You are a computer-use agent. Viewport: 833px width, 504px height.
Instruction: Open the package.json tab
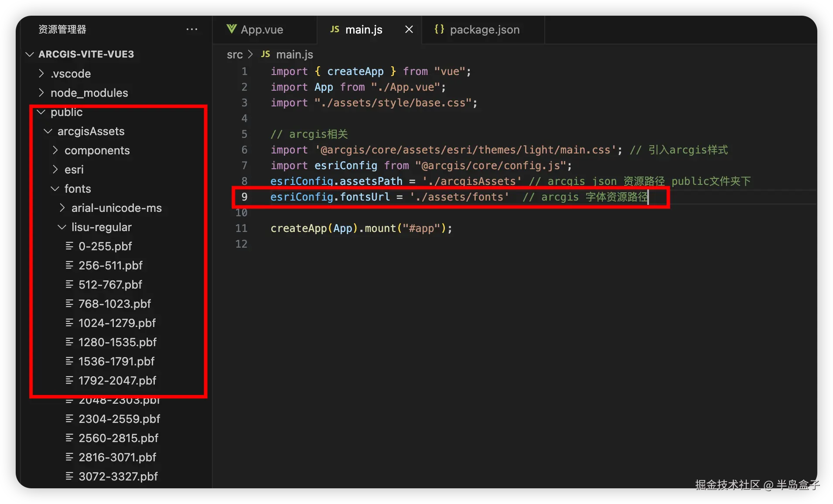click(483, 29)
